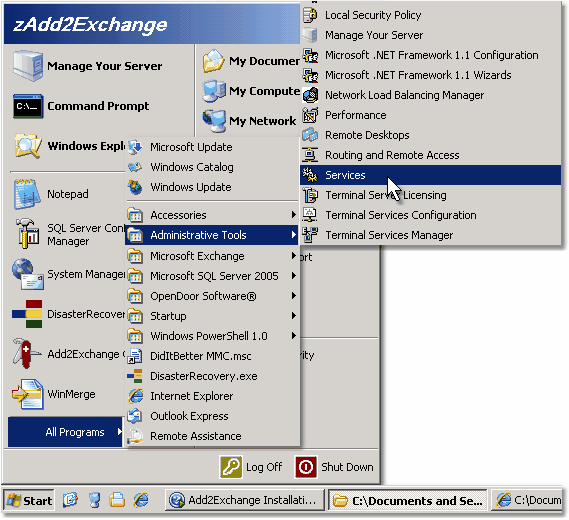Click the Start button
Image resolution: width=569 pixels, height=520 pixels.
point(29,500)
